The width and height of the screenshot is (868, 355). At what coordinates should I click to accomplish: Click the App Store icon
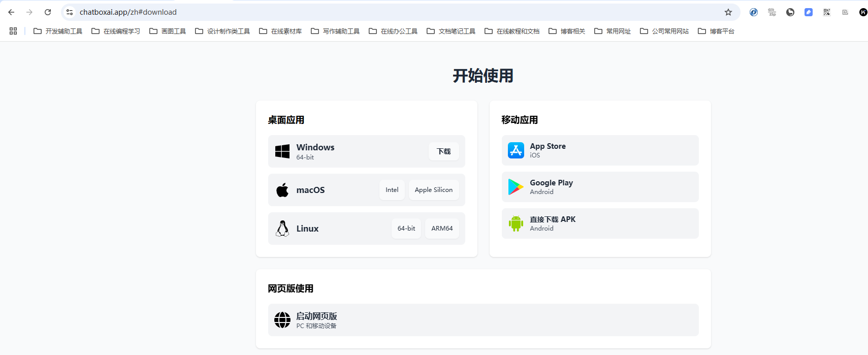click(x=516, y=150)
